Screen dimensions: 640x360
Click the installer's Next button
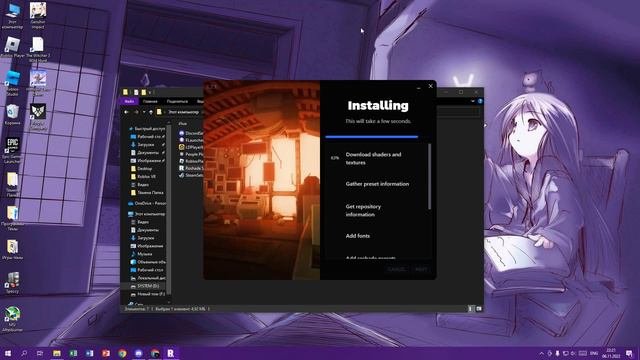(421, 269)
